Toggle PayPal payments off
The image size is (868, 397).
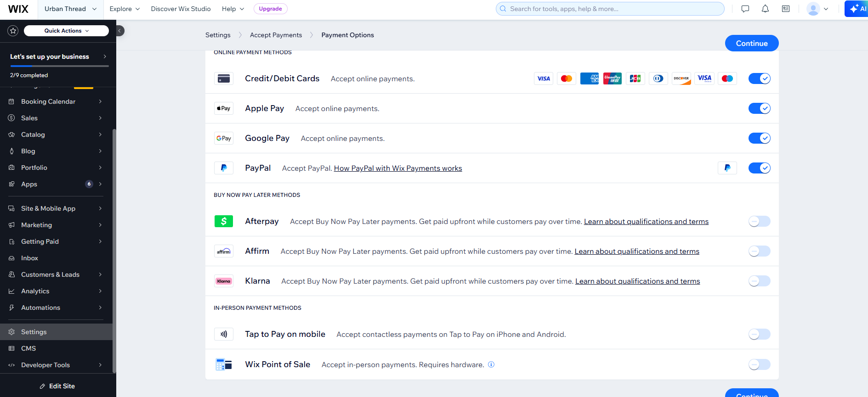[x=760, y=168]
